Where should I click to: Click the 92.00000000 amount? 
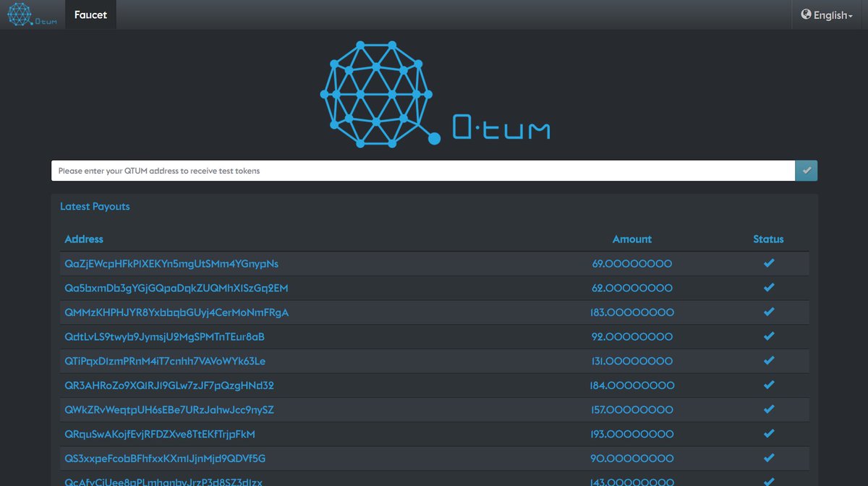pos(632,337)
